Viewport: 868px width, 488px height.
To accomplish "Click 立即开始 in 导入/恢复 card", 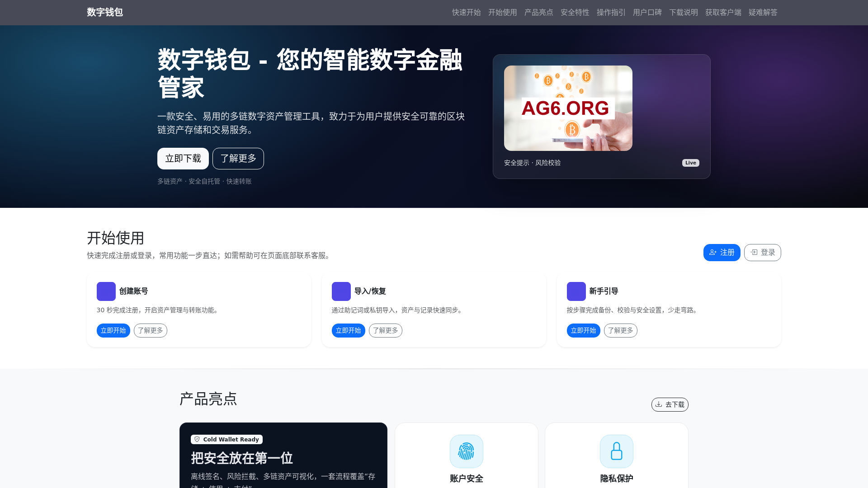I will pyautogui.click(x=349, y=331).
